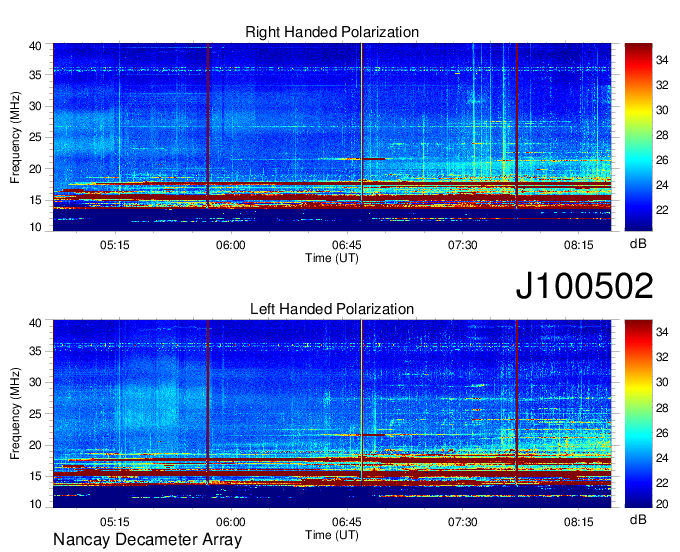Click 'dB' unit label of left-handed colorbar

[638, 519]
